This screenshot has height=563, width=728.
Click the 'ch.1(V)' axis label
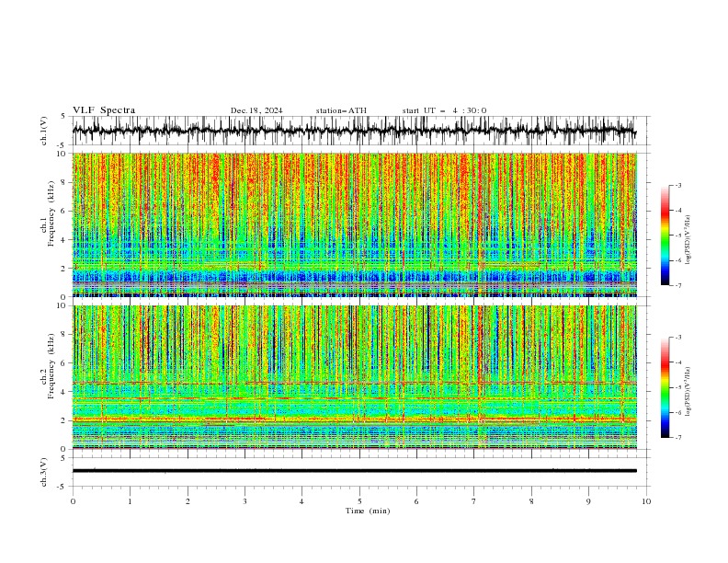(44, 131)
